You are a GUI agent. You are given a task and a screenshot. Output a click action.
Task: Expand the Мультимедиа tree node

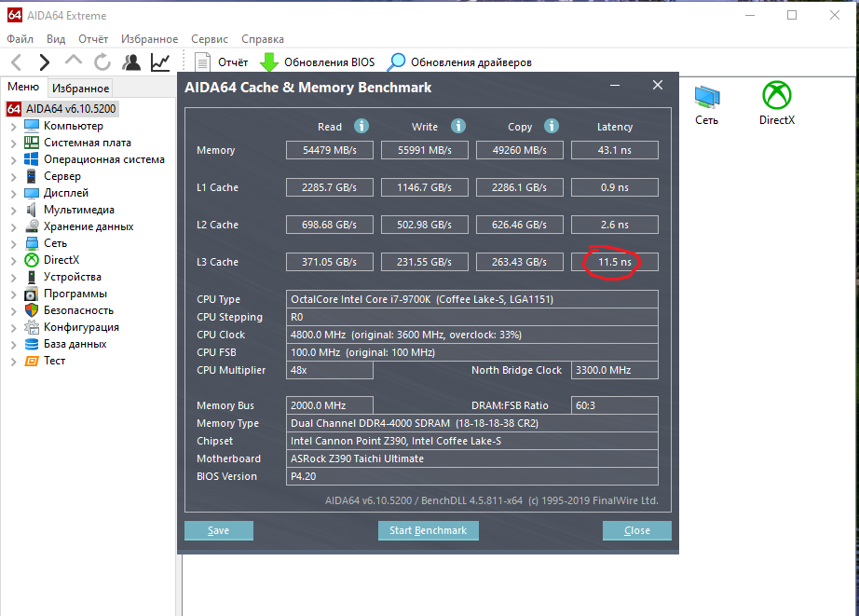(x=14, y=211)
